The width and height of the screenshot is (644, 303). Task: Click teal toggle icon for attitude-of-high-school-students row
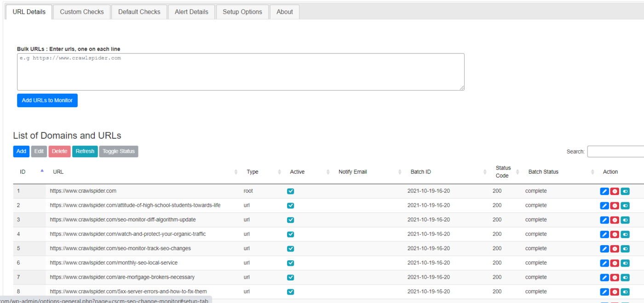click(625, 206)
